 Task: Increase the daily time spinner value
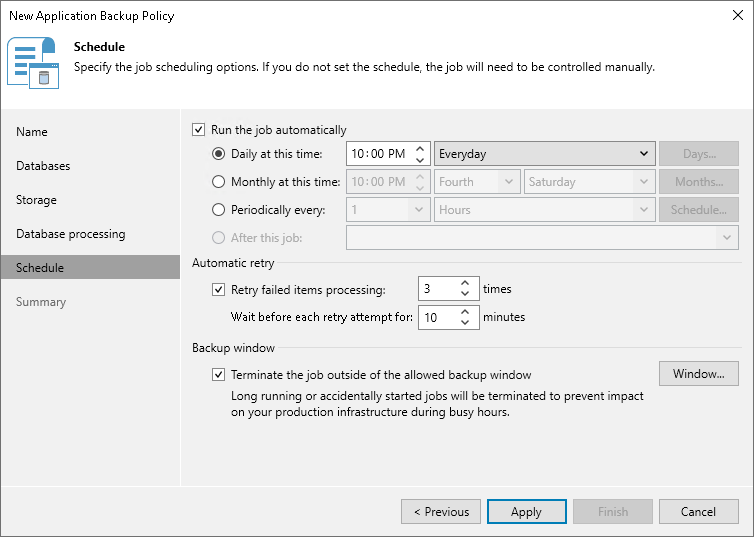[x=420, y=149]
